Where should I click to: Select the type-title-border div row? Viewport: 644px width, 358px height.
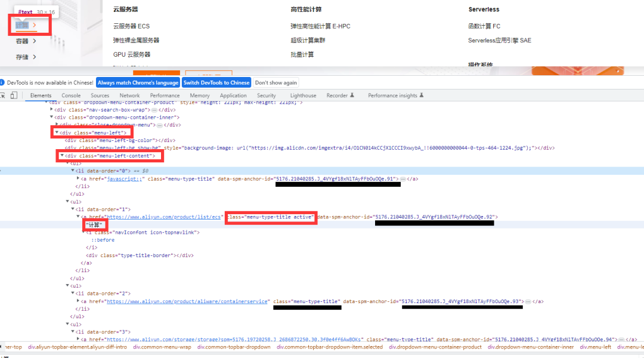pos(140,255)
